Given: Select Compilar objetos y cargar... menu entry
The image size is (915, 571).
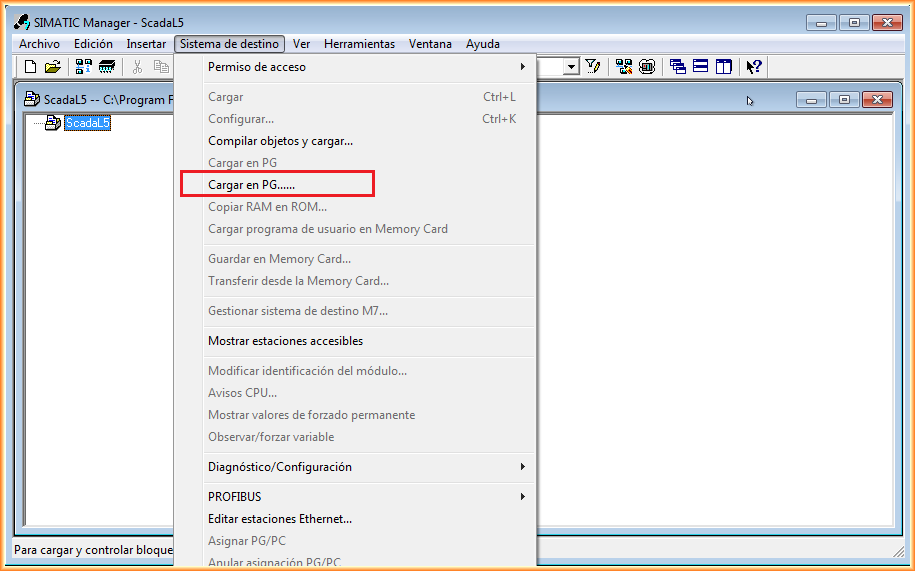Looking at the screenshot, I should (280, 141).
